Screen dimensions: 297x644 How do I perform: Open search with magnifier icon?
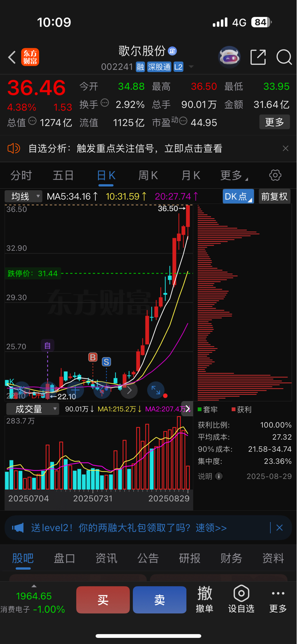tap(284, 57)
